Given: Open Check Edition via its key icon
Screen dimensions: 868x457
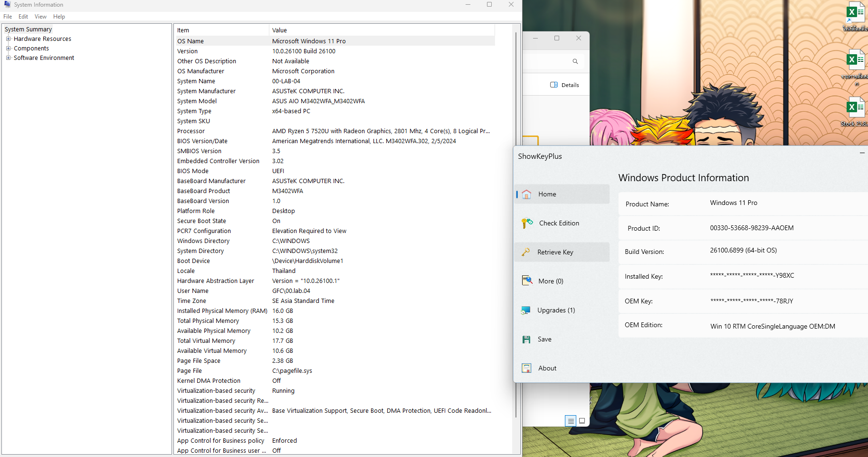Looking at the screenshot, I should coord(527,223).
